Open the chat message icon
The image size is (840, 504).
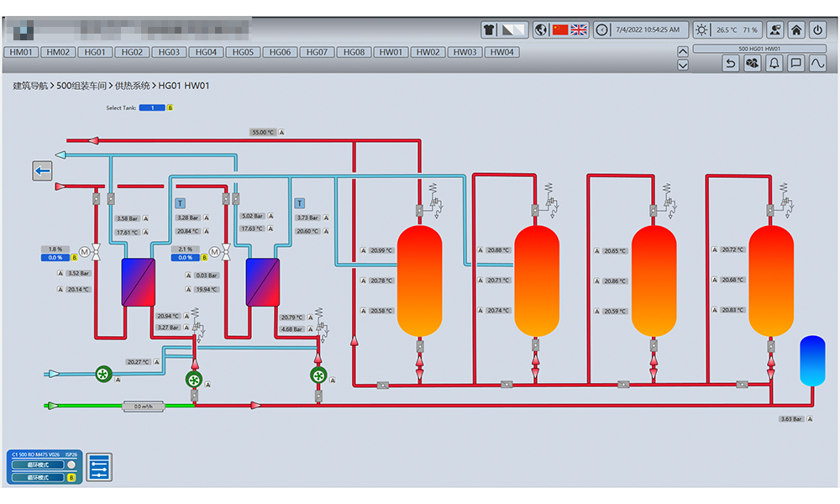point(795,63)
